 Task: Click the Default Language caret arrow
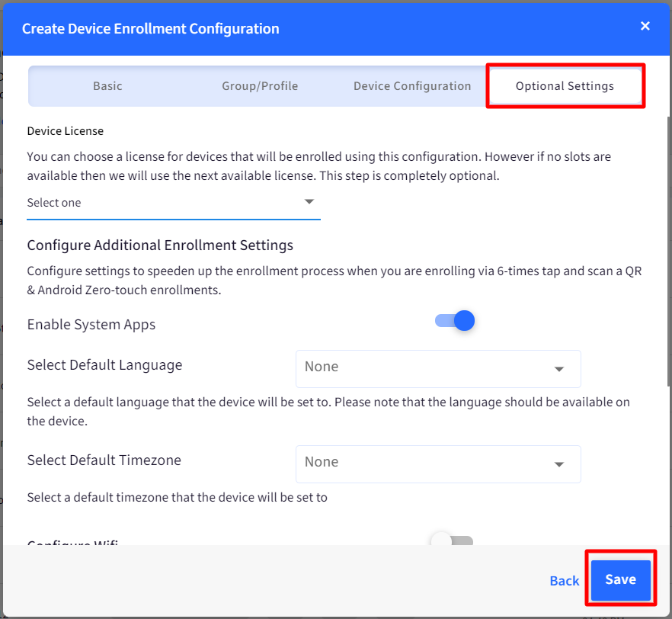pyautogui.click(x=559, y=369)
